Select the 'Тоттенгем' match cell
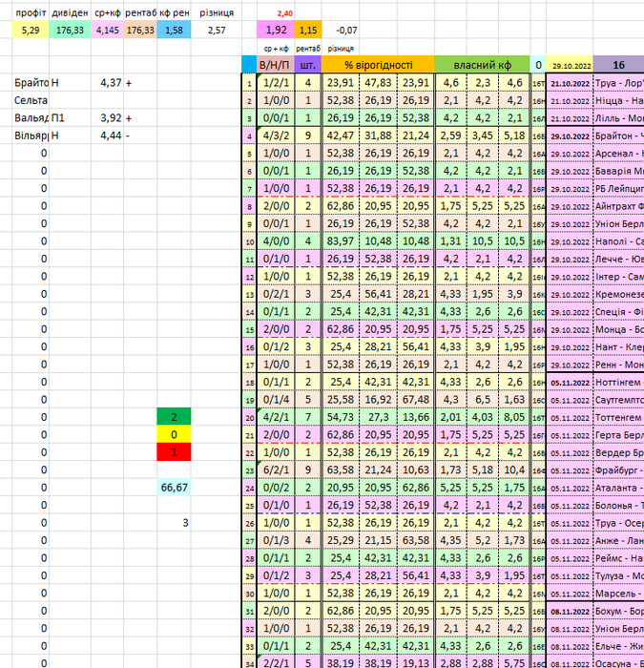644x668 pixels. tap(618, 417)
